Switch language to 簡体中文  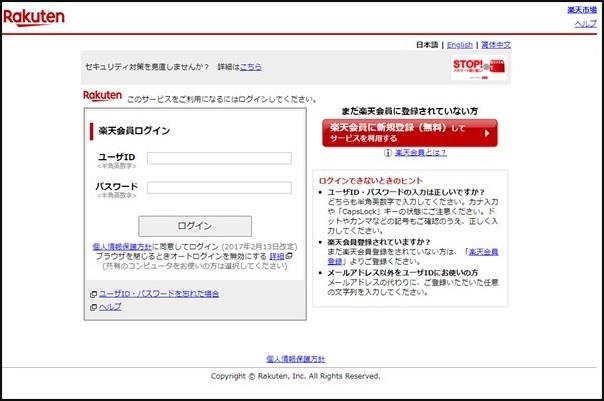(x=496, y=45)
